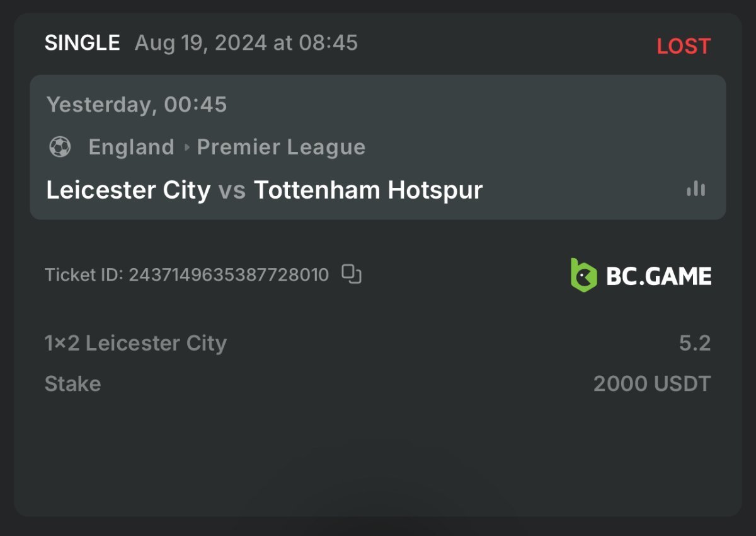Select the Tottenham Hotspur team name
The width and height of the screenshot is (756, 536).
click(x=368, y=190)
